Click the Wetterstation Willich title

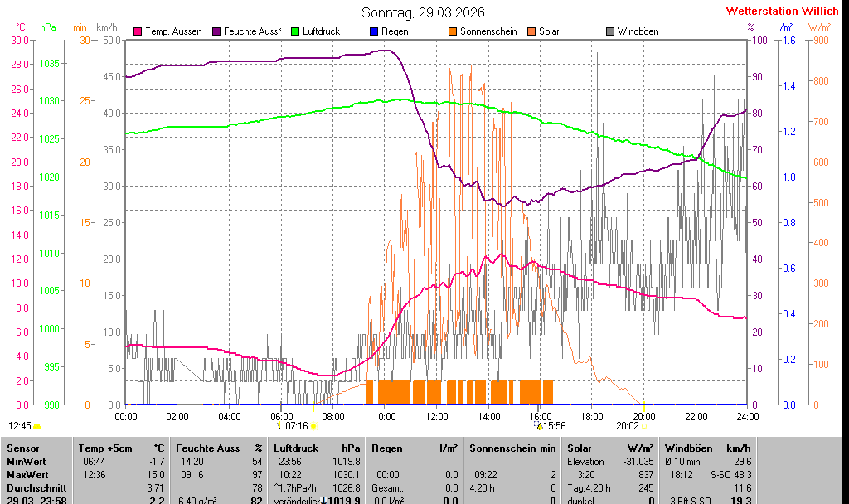(x=782, y=12)
